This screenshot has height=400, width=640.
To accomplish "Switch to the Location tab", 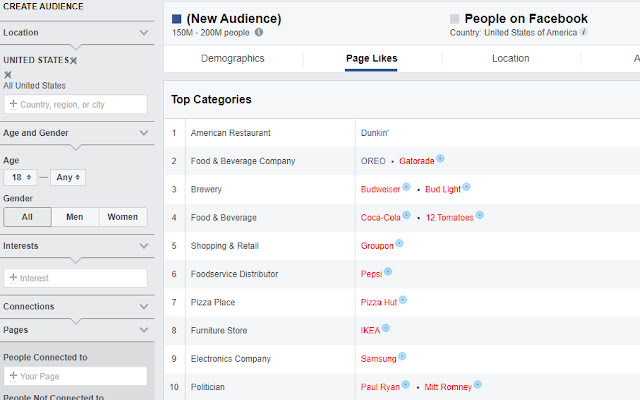I will pos(511,58).
